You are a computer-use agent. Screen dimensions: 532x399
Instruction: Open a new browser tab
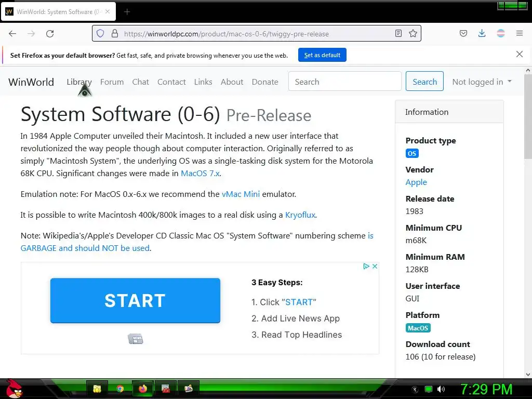127,12
